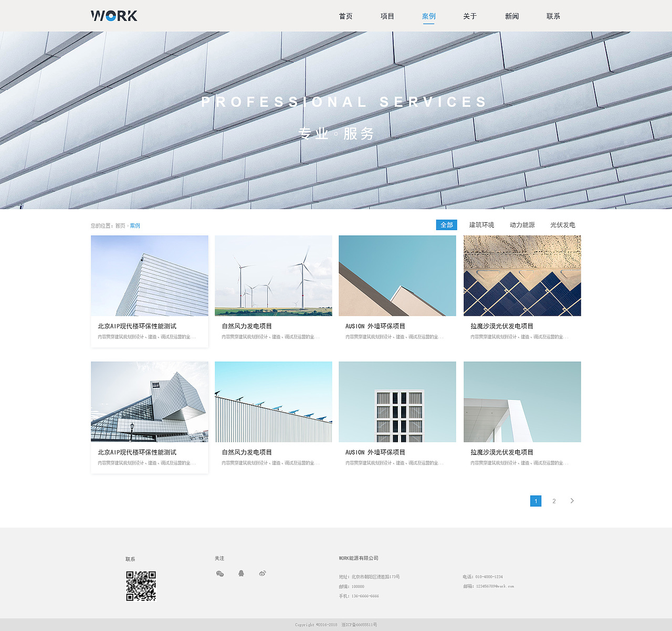Open the glass office building thumbnail
This screenshot has height=631, width=672.
coord(150,275)
